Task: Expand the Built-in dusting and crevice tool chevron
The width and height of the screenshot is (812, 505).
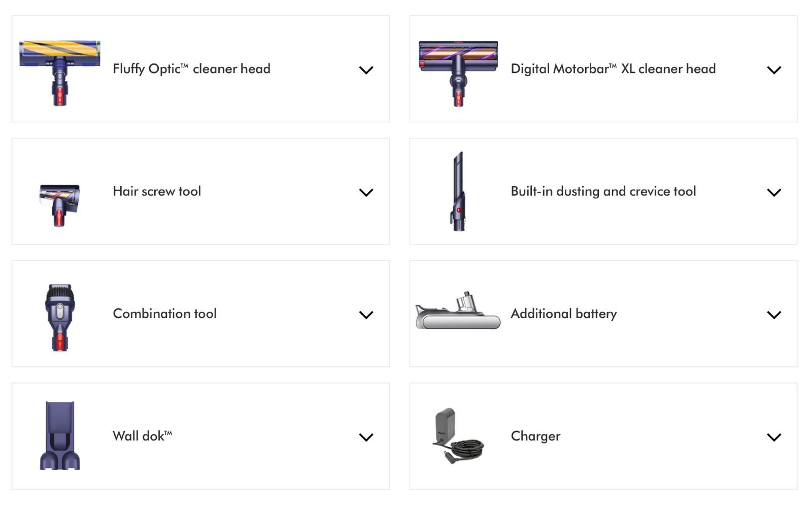Action: click(x=774, y=192)
